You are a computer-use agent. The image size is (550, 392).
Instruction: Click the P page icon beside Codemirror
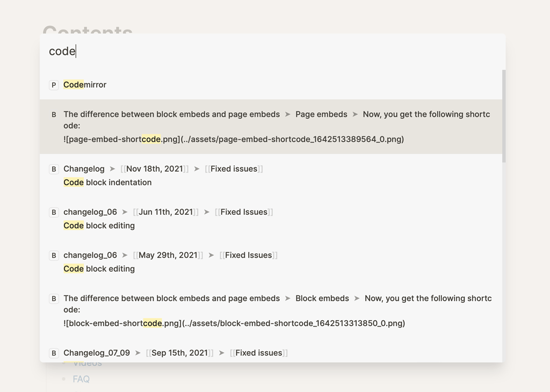pyautogui.click(x=53, y=85)
